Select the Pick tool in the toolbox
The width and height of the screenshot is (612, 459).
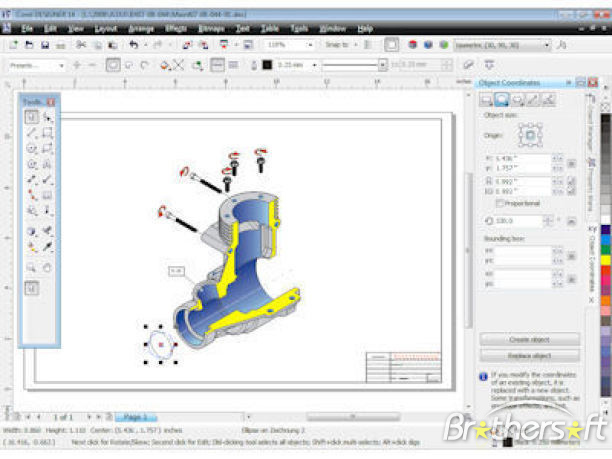[x=31, y=117]
